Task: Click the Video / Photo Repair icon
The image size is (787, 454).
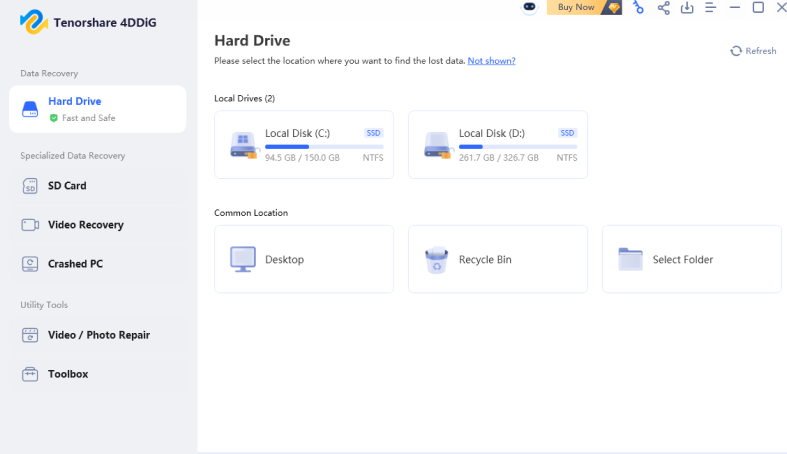Action: [x=30, y=335]
